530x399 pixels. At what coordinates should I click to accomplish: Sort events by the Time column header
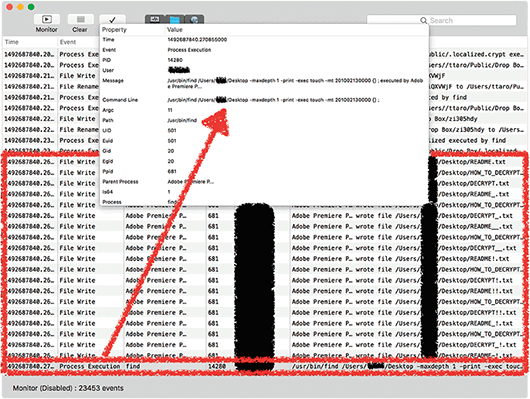coord(30,42)
